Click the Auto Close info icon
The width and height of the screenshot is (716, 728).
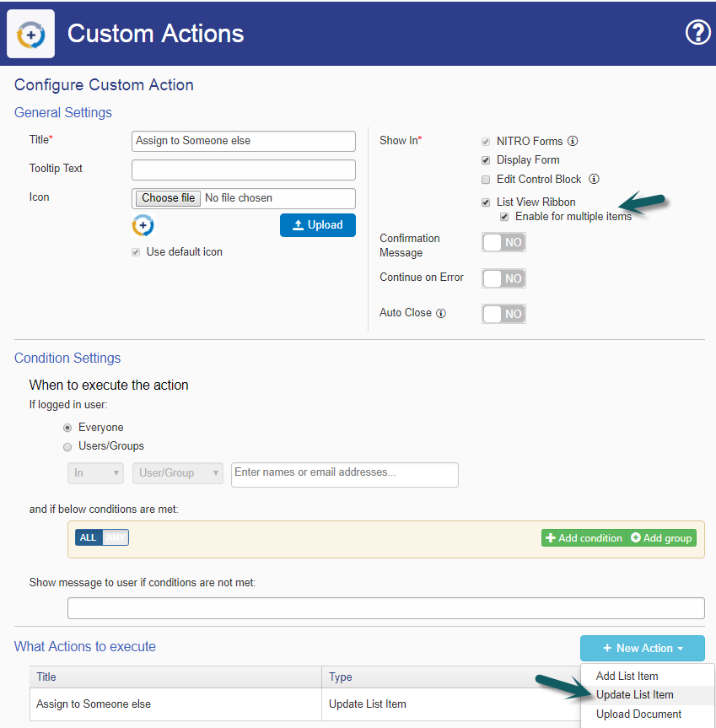441,313
